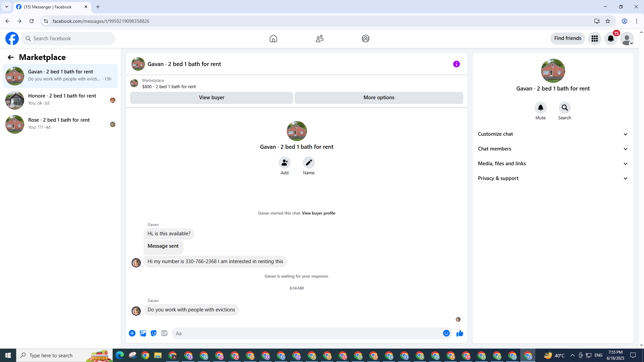644x362 pixels.
Task: Expand the Chat members section
Action: click(553, 149)
